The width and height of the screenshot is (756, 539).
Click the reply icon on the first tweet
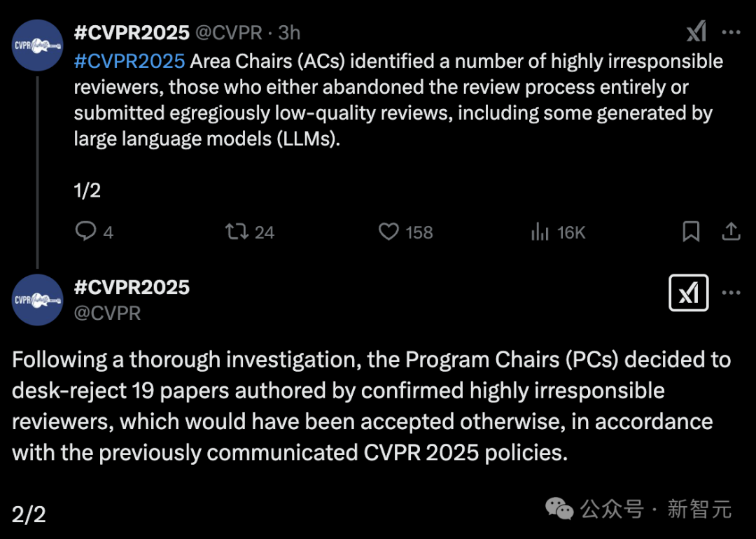(83, 232)
